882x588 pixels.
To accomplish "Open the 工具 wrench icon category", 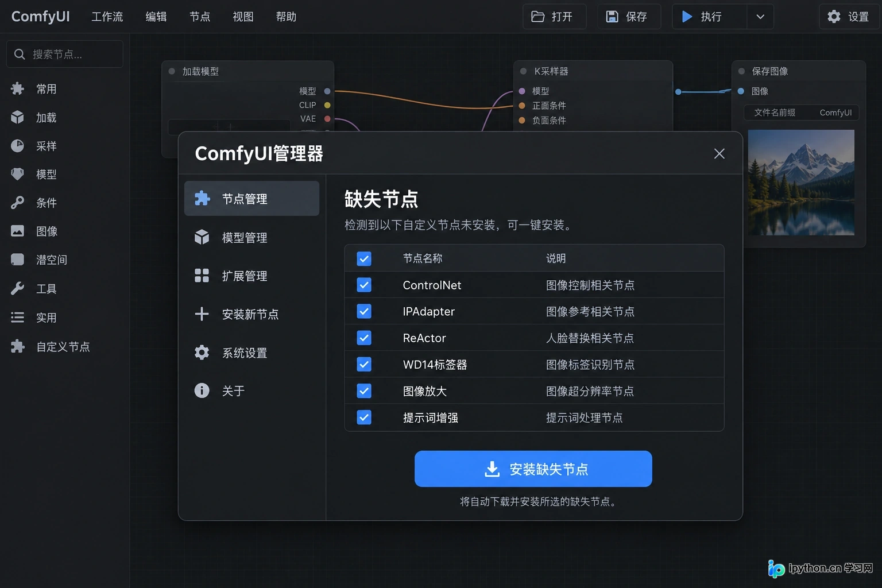I will [x=18, y=288].
